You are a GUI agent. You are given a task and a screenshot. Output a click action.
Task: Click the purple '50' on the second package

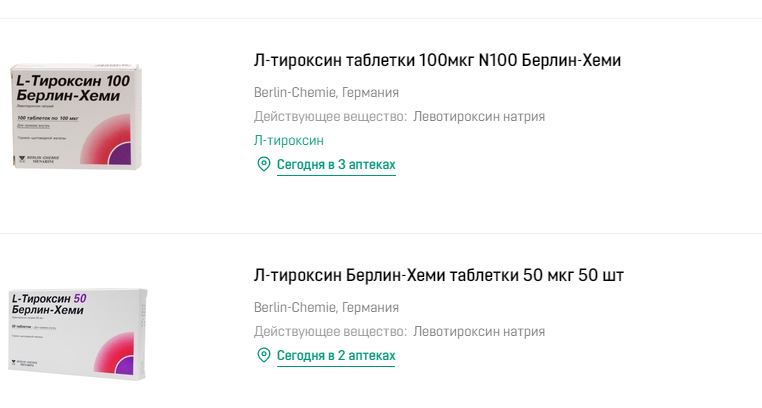pyautogui.click(x=80, y=299)
